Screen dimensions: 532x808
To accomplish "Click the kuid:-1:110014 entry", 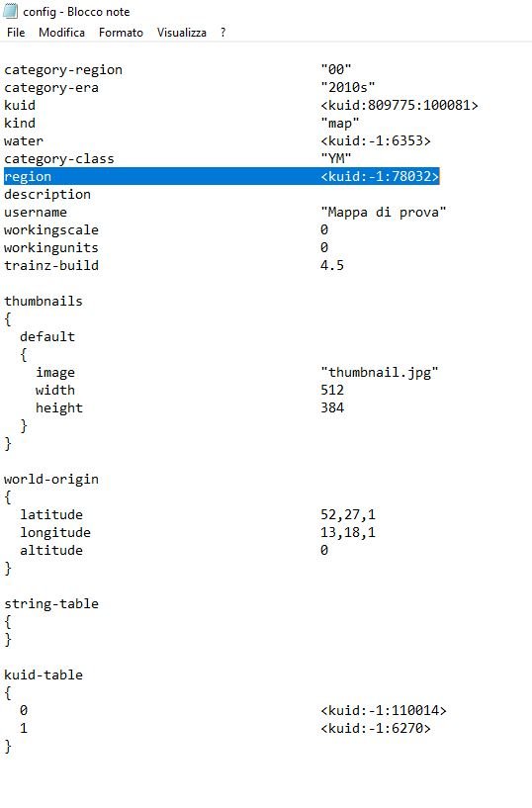I will coord(383,710).
